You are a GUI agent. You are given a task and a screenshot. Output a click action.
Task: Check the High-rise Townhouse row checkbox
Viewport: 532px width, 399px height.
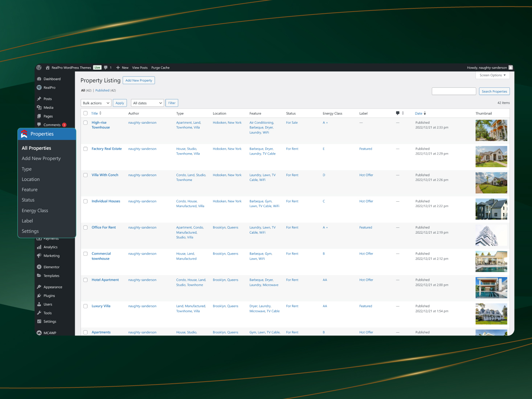86,123
